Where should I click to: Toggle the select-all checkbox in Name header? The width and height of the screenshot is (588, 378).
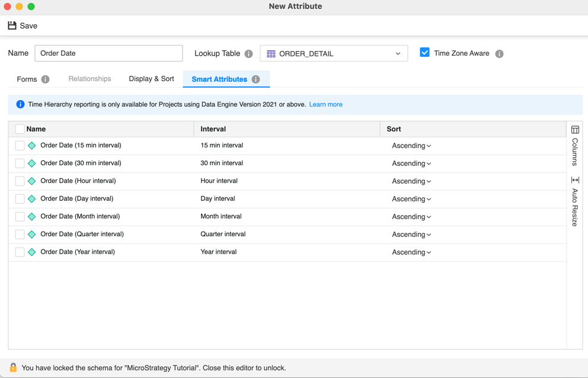pyautogui.click(x=20, y=129)
